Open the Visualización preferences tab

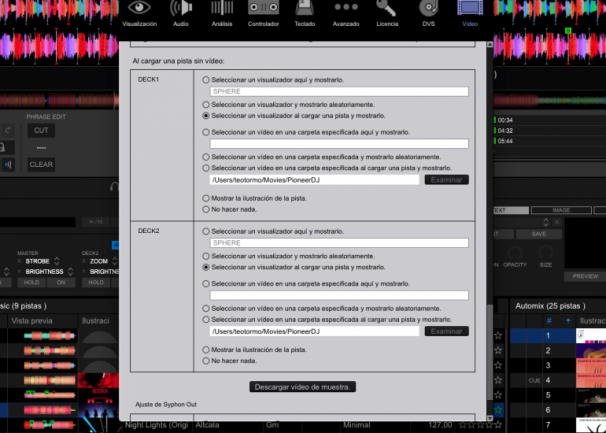point(139,14)
